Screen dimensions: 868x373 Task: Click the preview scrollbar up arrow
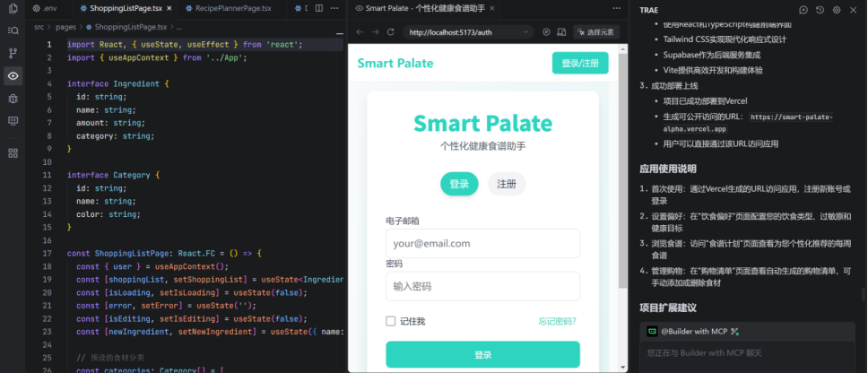623,50
